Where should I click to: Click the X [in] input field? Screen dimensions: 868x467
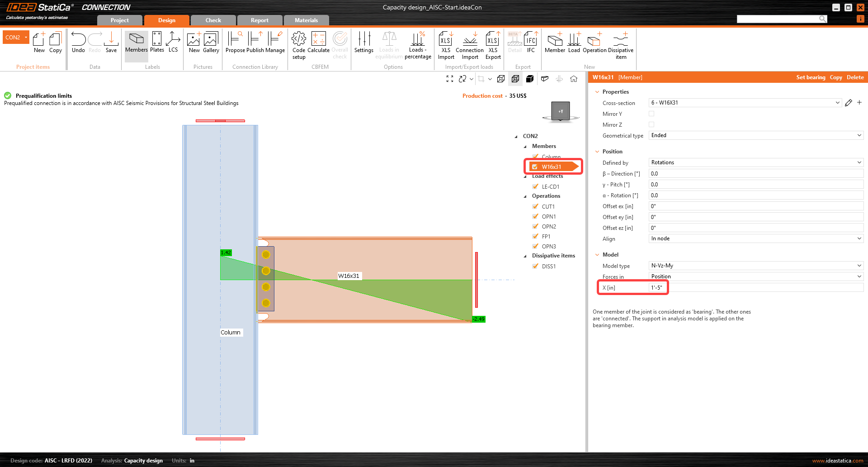(756, 288)
